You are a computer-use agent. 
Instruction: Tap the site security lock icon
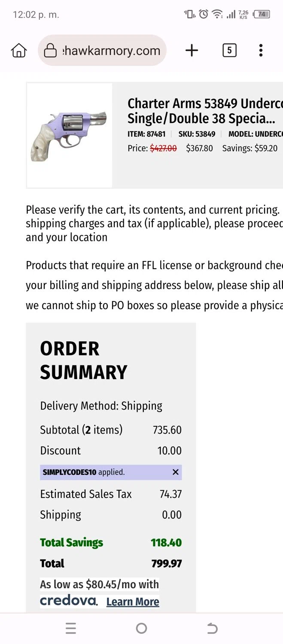(x=50, y=51)
